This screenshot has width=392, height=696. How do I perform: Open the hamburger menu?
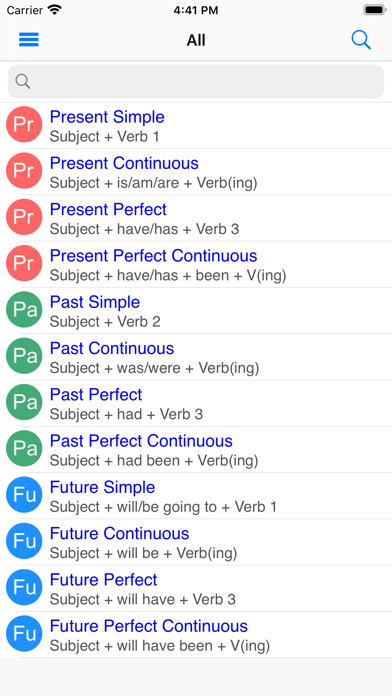pos(29,40)
